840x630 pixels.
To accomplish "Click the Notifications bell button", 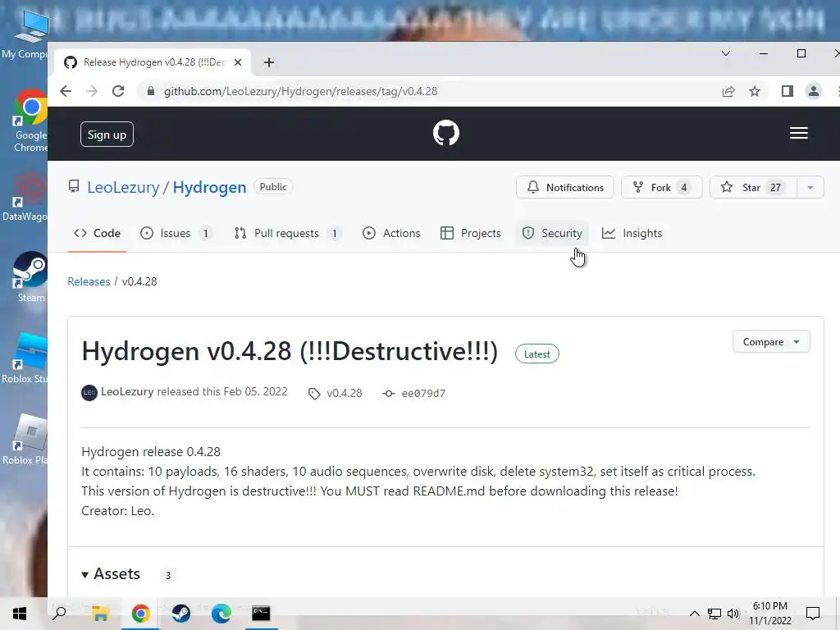I will pos(564,188).
